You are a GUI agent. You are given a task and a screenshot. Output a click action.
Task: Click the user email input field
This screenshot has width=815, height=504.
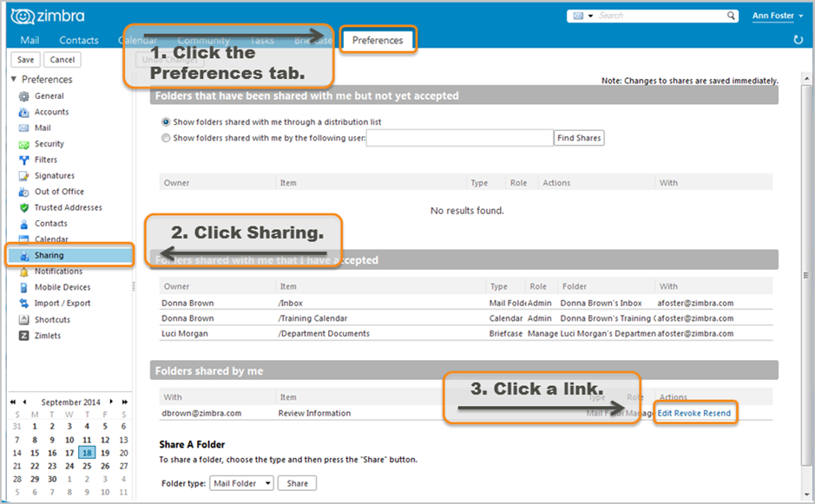point(459,138)
